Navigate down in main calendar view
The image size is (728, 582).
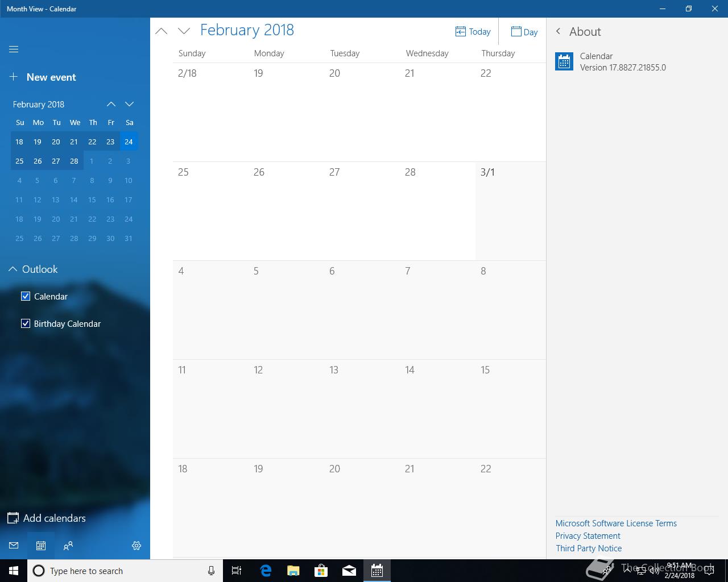tap(184, 31)
